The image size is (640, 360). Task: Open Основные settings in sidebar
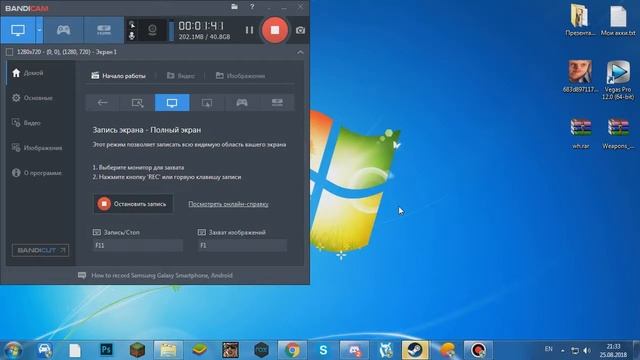33,98
